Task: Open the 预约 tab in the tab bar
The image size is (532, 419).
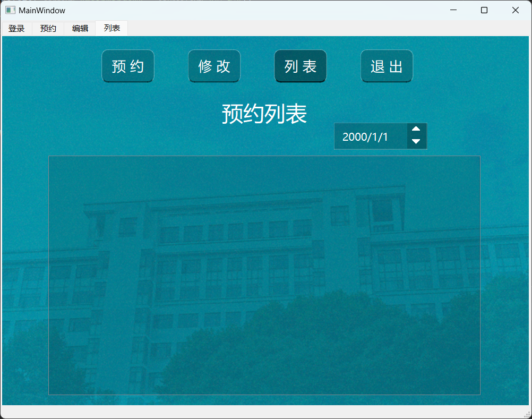Action: 48,29
